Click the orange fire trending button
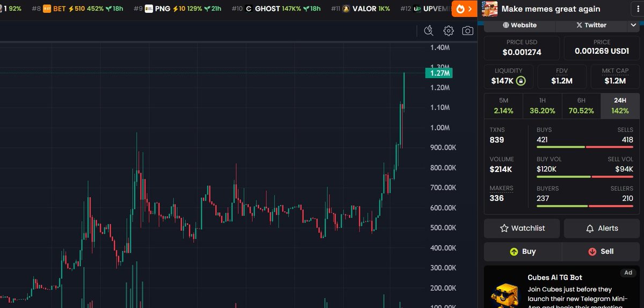This screenshot has width=644, height=308. 464,9
